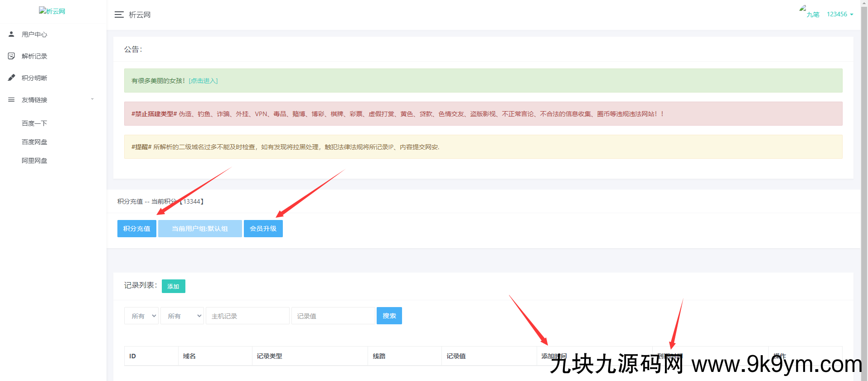Select 阿里网盘 in the sidebar
This screenshot has width=868, height=381.
tap(34, 161)
